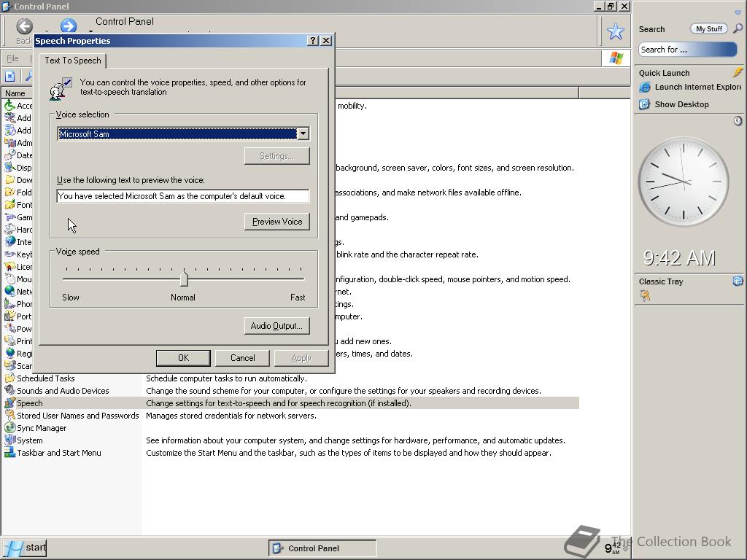Viewport: 747px width, 560px height.
Task: Click the Search for input box
Action: click(687, 50)
